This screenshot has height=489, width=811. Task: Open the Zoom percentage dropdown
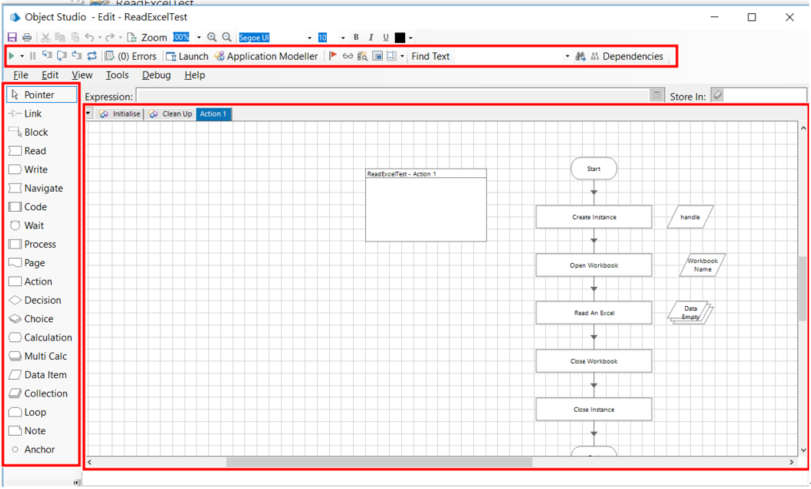point(199,38)
